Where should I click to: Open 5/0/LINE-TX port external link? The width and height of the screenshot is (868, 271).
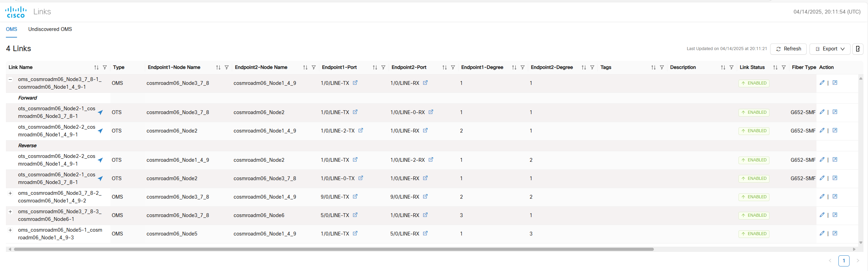coord(355,215)
